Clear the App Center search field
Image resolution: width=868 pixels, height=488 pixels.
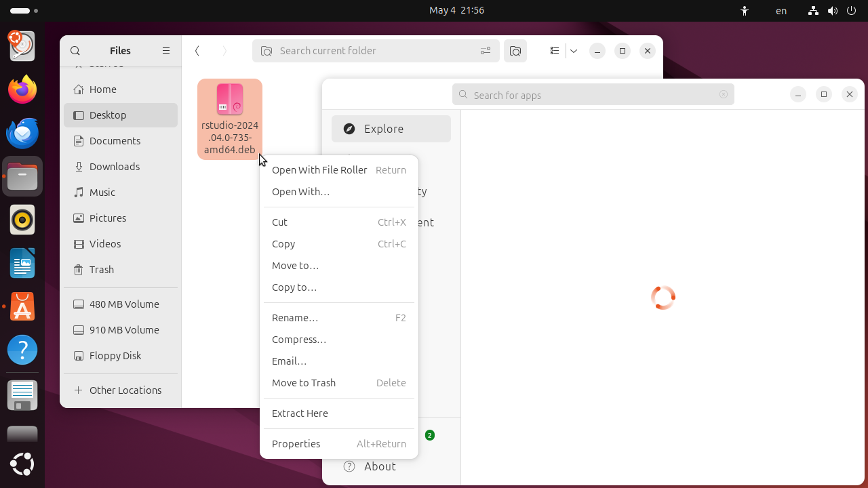point(724,95)
